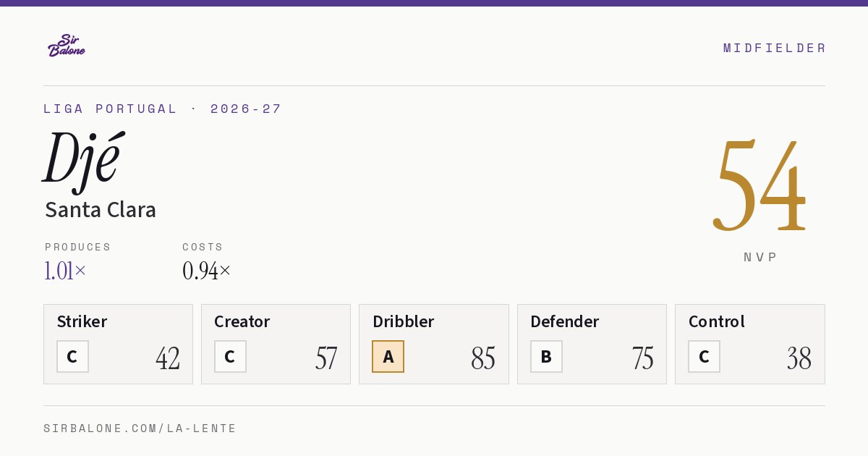Select the Creator grade C badge
The width and height of the screenshot is (868, 456).
(x=230, y=357)
